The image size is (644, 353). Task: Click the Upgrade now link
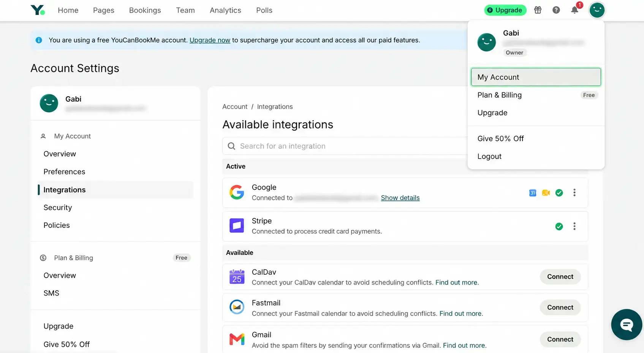pyautogui.click(x=210, y=40)
